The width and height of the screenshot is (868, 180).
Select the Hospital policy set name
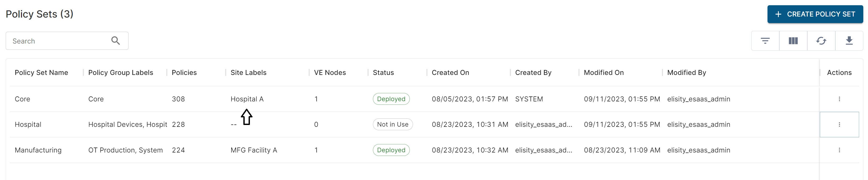(x=28, y=124)
